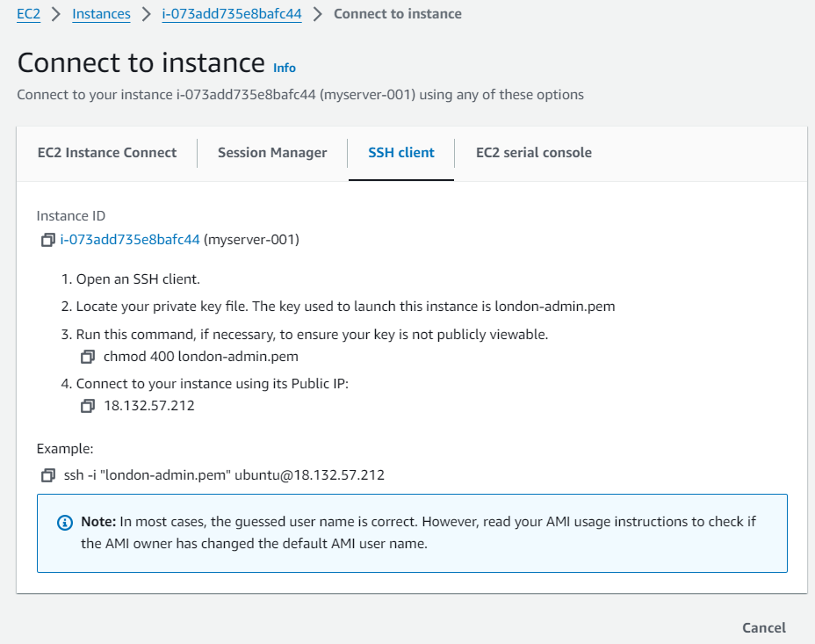Open EC2 breadcrumb link
This screenshot has height=644, width=815.
click(29, 14)
